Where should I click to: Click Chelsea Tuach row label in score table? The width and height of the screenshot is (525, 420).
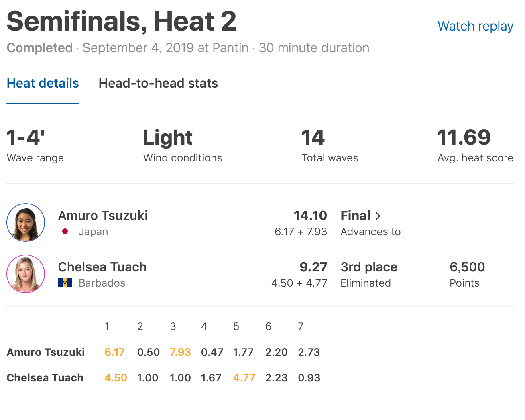pyautogui.click(x=45, y=378)
